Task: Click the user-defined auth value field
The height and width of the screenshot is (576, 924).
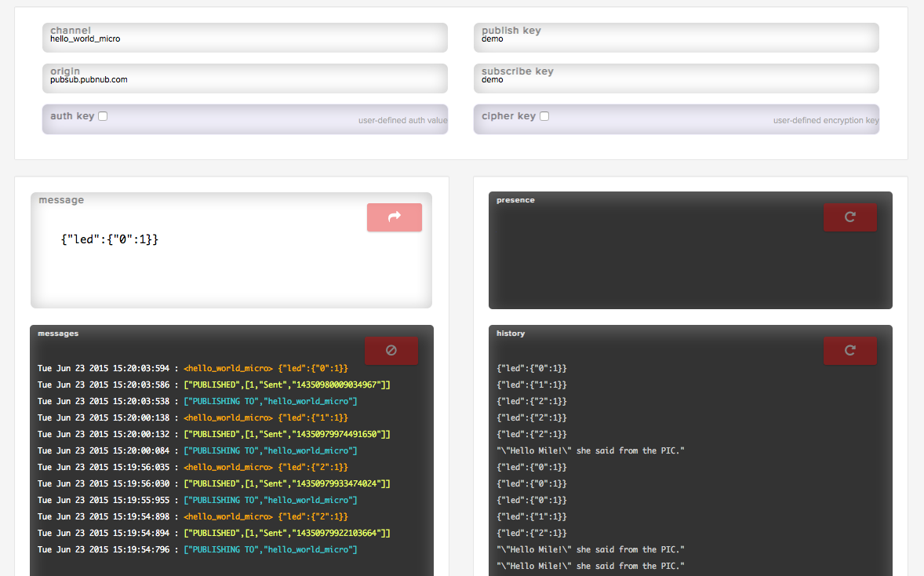Action: (x=314, y=120)
